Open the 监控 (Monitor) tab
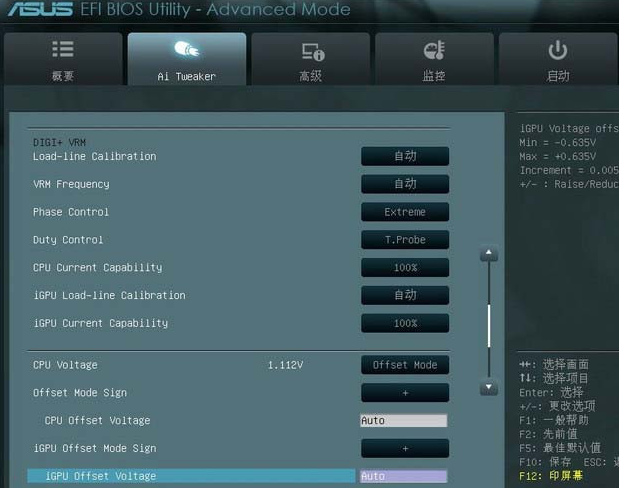The width and height of the screenshot is (619, 488). coord(434,59)
